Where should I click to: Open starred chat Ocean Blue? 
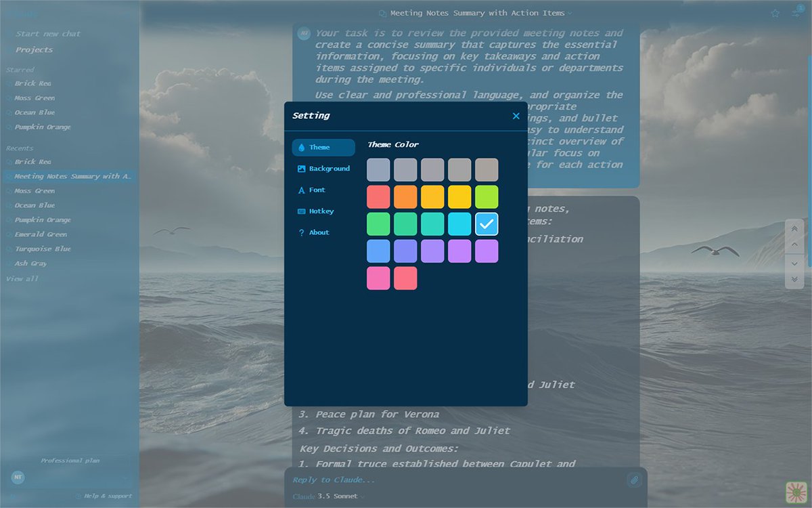click(35, 112)
